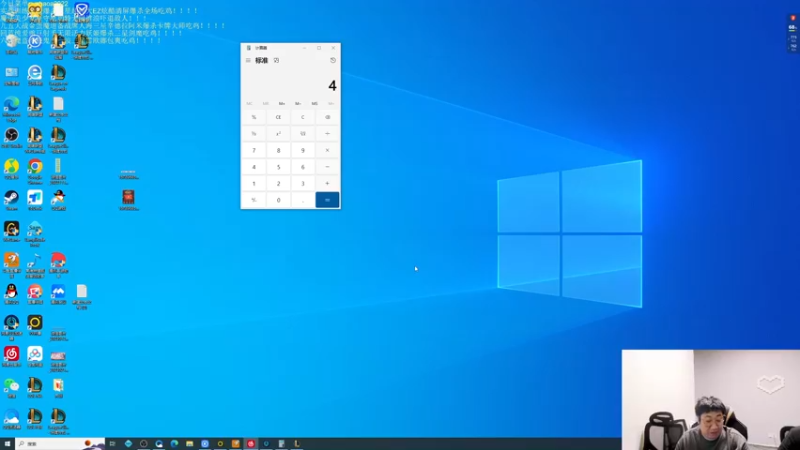Toggle Calculator keep-on-top icon beside 标准
Screen dimensions: 800x450
click(x=277, y=60)
